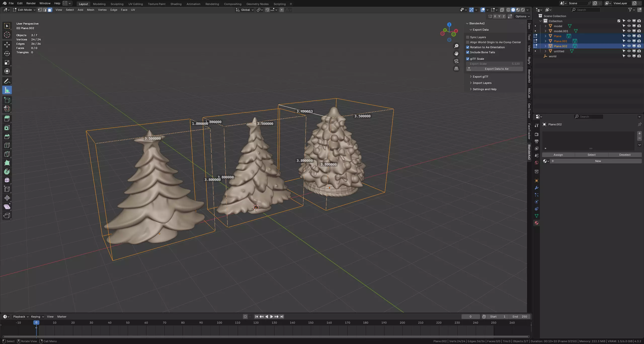
Task: Select the Shear tool
Action: click(x=7, y=207)
